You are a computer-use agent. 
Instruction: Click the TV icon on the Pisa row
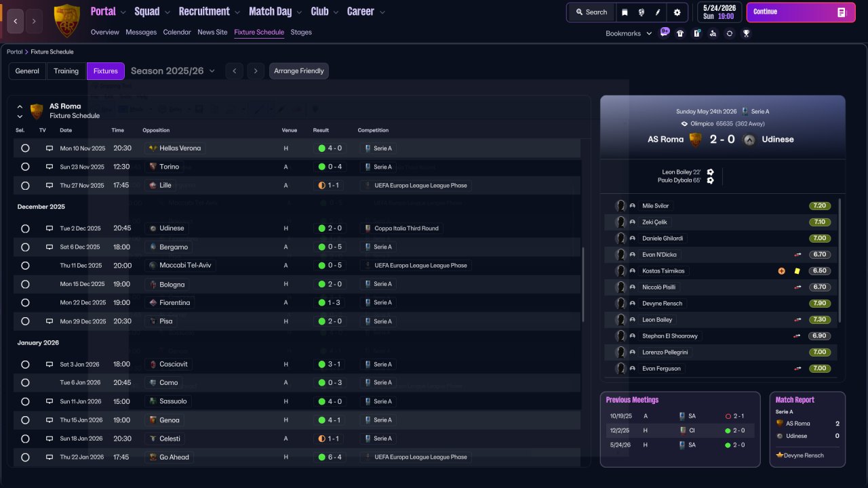50,321
